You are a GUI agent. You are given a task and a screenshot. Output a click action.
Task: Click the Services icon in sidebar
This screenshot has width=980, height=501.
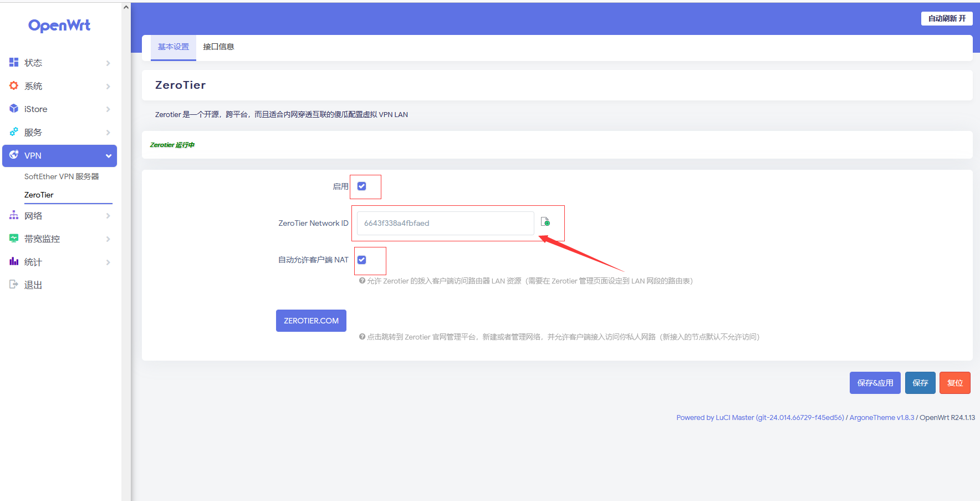tap(14, 132)
